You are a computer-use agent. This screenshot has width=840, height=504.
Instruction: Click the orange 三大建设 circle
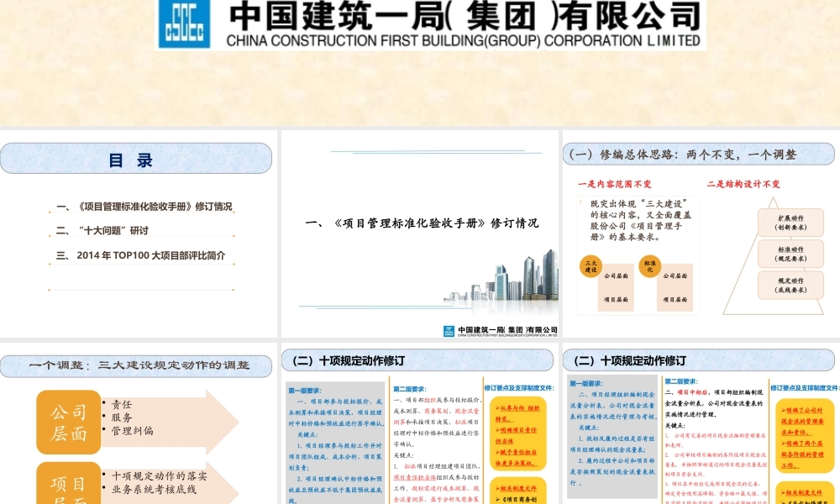(x=591, y=265)
